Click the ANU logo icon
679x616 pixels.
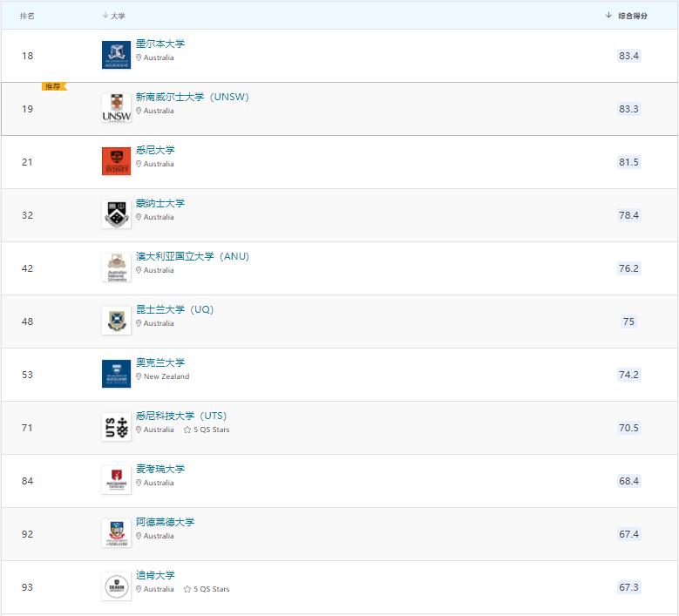point(116,267)
